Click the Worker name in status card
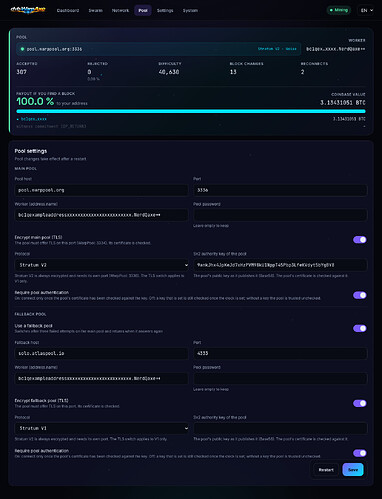The height and width of the screenshot is (499, 382). tap(335, 49)
